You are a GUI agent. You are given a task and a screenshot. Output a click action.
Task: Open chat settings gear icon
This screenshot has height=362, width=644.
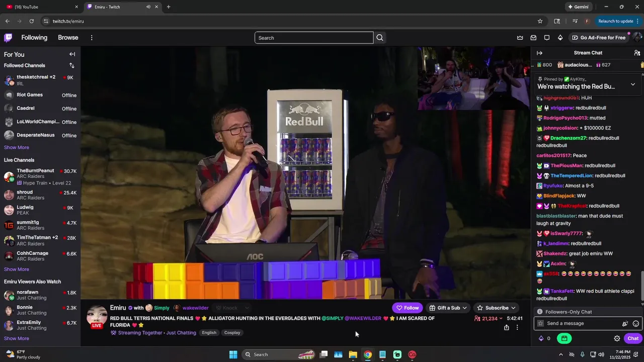(x=617, y=338)
